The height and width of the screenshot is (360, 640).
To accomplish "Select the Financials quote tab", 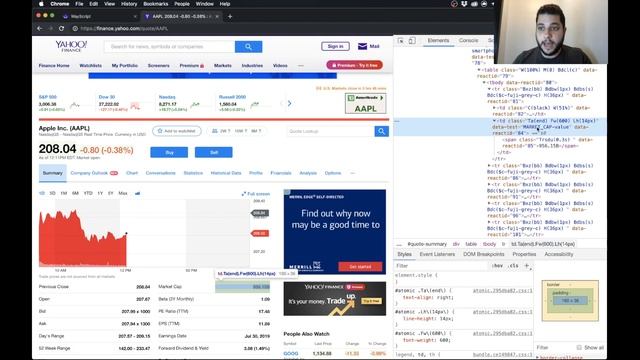I will [x=281, y=173].
